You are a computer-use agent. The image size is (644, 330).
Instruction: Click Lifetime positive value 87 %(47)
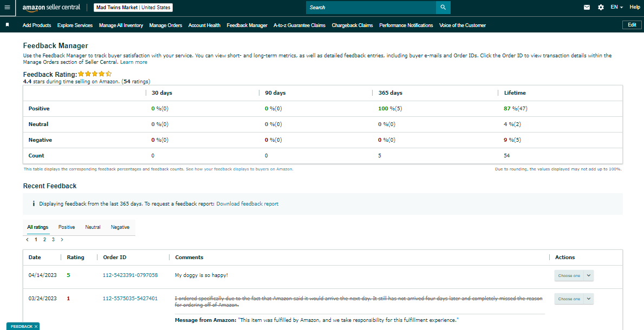pos(516,109)
